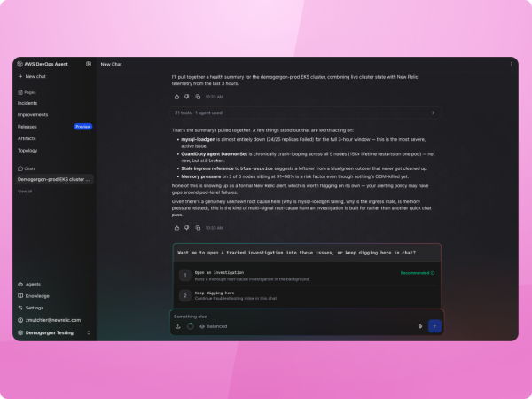Click the 10:33 AM timestamp under the first message
532x399 pixels.
point(215,97)
